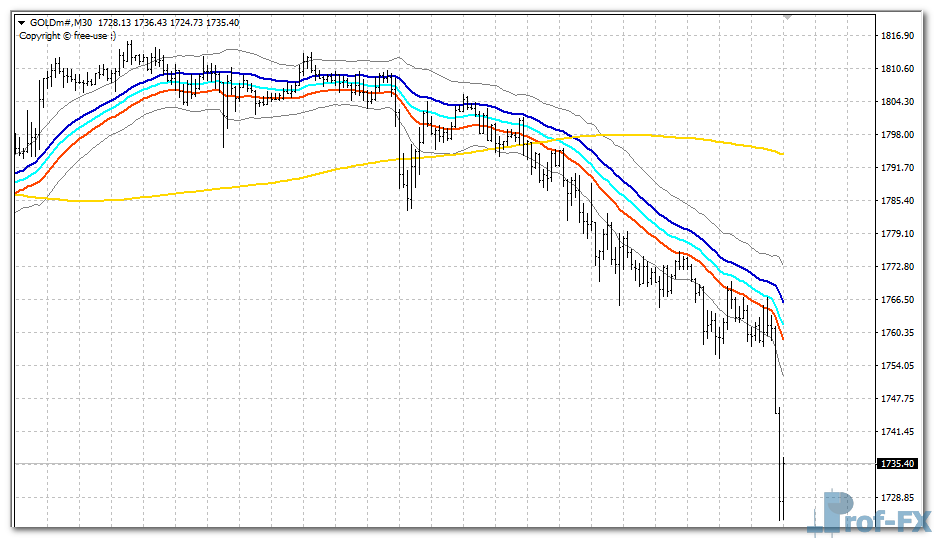Click the 1785.40 price axis label
This screenshot has width=934, height=538.
point(897,201)
